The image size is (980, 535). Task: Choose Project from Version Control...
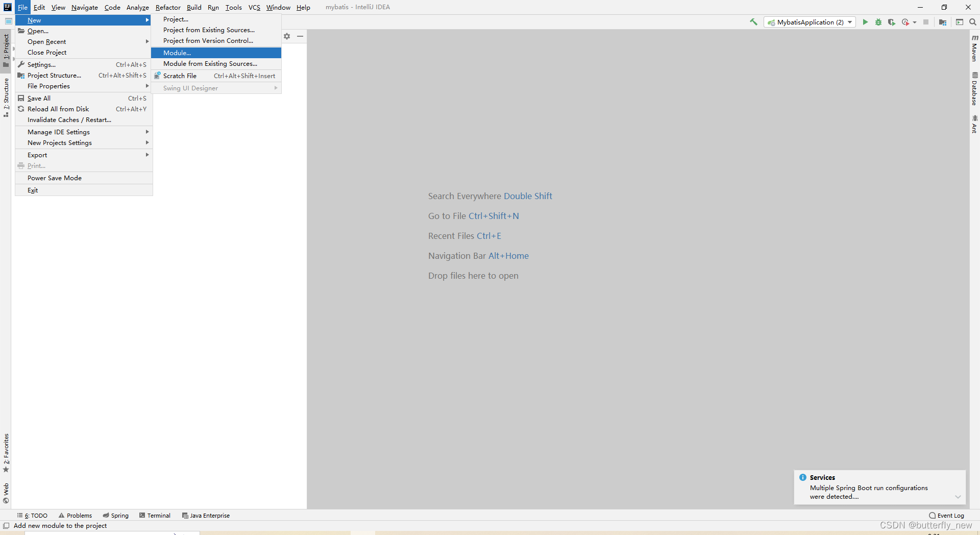pyautogui.click(x=216, y=41)
